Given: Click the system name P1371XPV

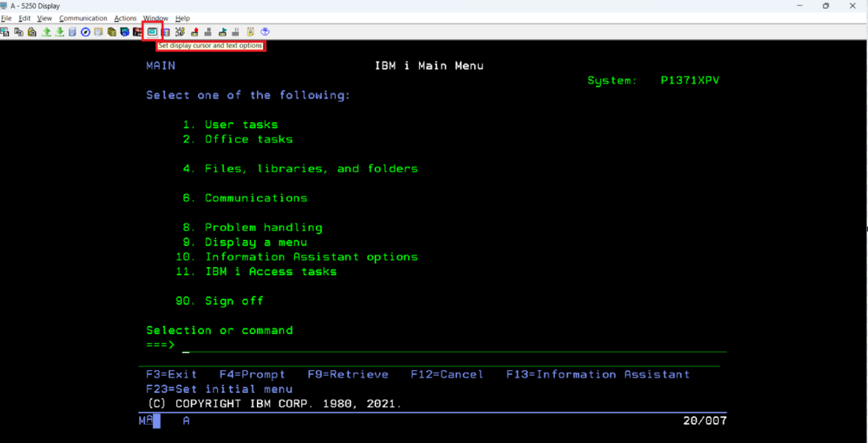Looking at the screenshot, I should (x=691, y=81).
